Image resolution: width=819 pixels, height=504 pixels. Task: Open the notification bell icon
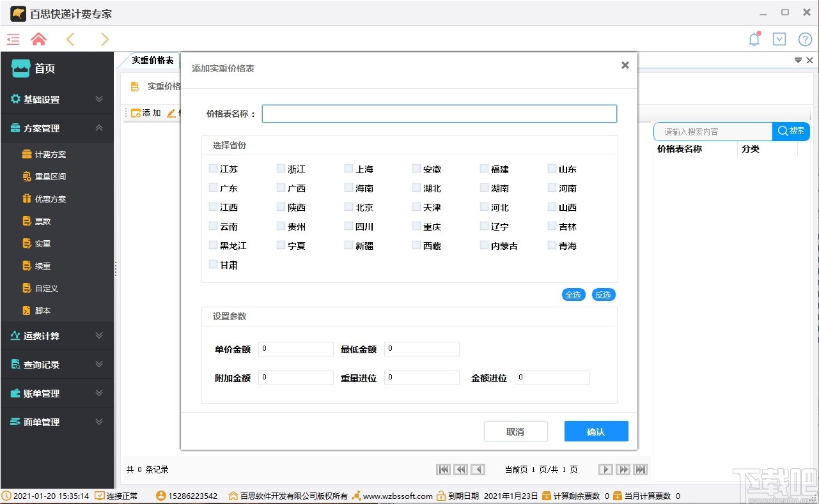(x=754, y=39)
